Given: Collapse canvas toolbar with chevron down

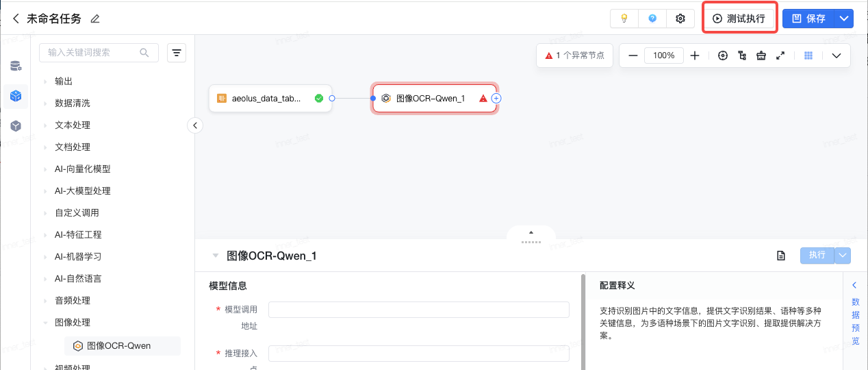Looking at the screenshot, I should (837, 56).
